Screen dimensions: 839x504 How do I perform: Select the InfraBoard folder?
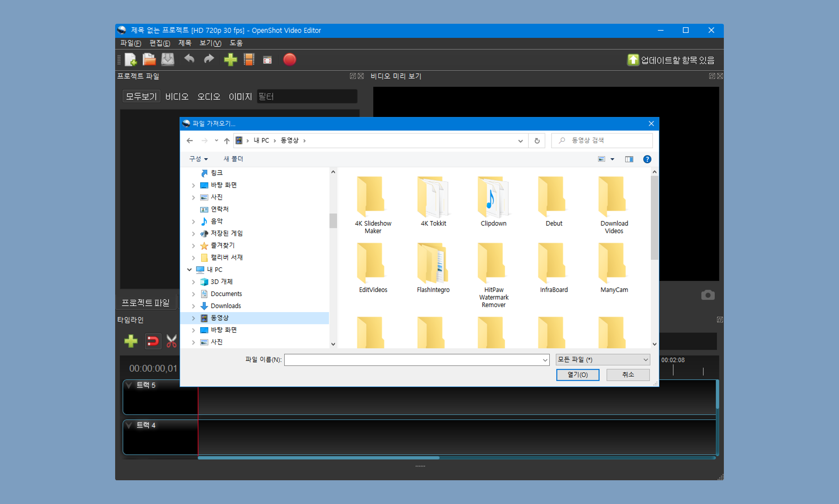click(x=554, y=268)
